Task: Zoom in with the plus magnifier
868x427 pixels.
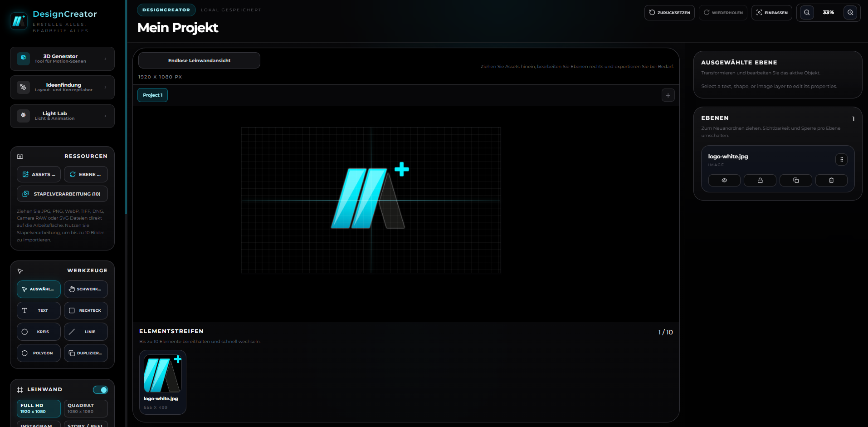Action: (850, 13)
